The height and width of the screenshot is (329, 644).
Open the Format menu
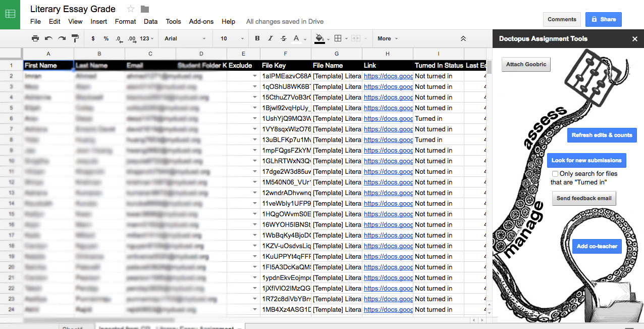(125, 22)
